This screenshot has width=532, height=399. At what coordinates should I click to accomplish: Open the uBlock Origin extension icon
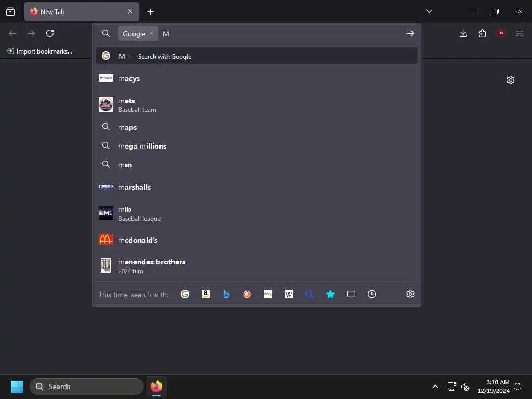click(501, 33)
